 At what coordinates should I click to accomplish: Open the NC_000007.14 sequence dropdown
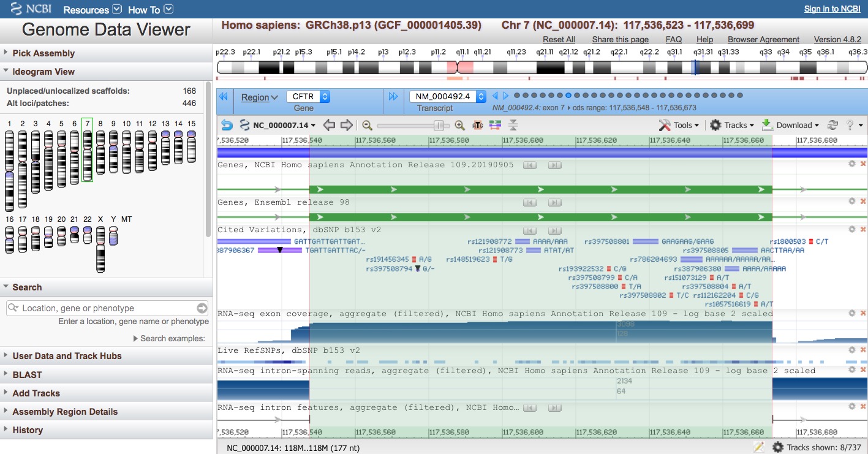click(x=277, y=125)
